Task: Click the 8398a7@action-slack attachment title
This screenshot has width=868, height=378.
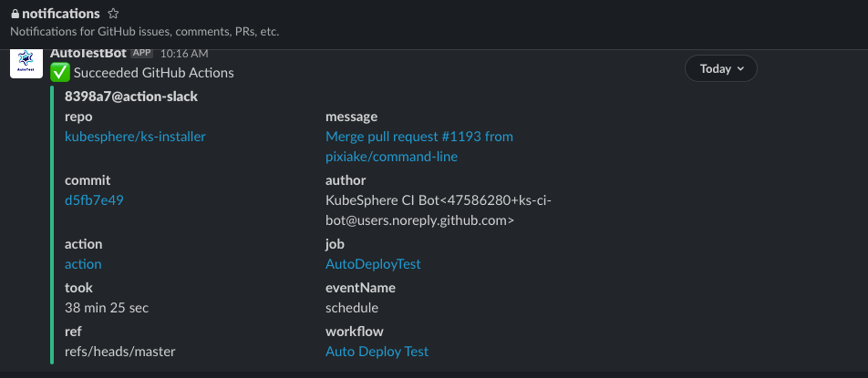Action: [131, 97]
